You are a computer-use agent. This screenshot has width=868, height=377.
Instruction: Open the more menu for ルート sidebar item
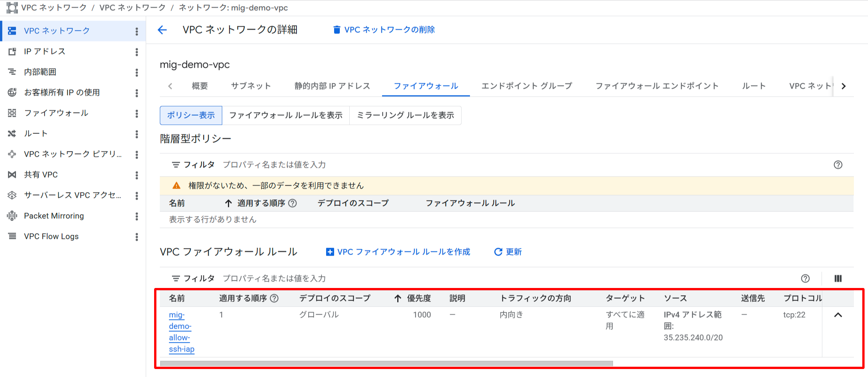137,134
